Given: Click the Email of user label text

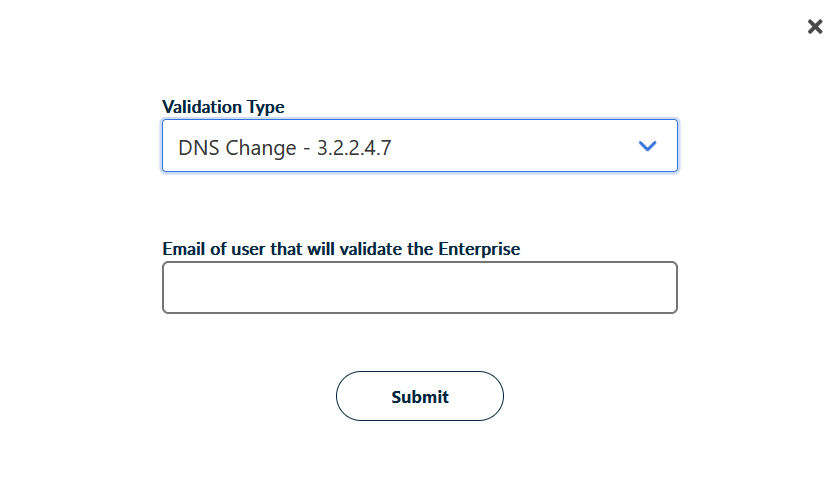Looking at the screenshot, I should pos(341,249).
